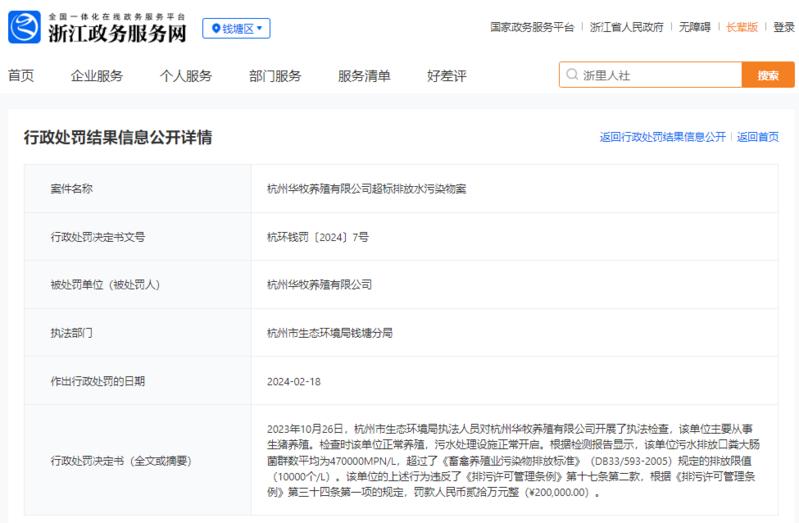Click the 浙江政务服务网 site title
Screen dimensions: 799x523
117,34
